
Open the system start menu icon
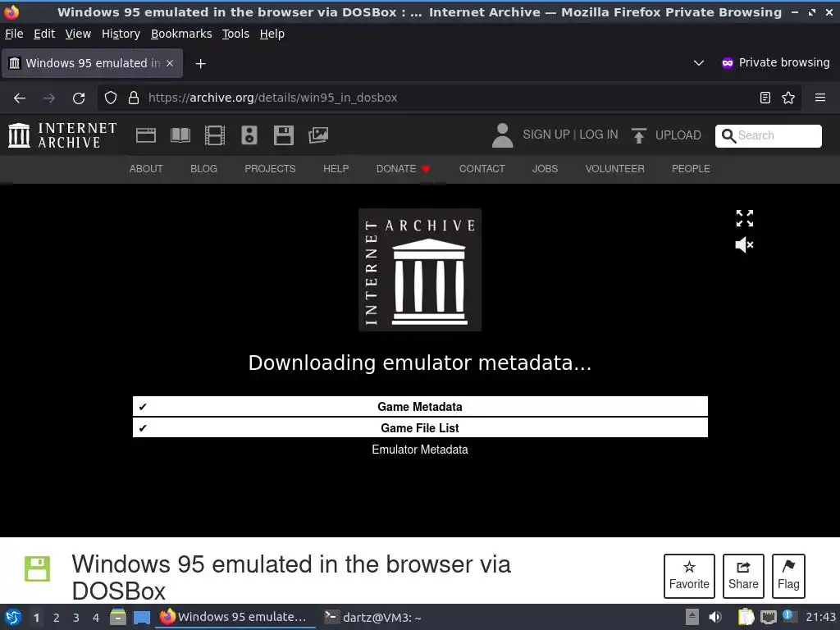point(13,617)
